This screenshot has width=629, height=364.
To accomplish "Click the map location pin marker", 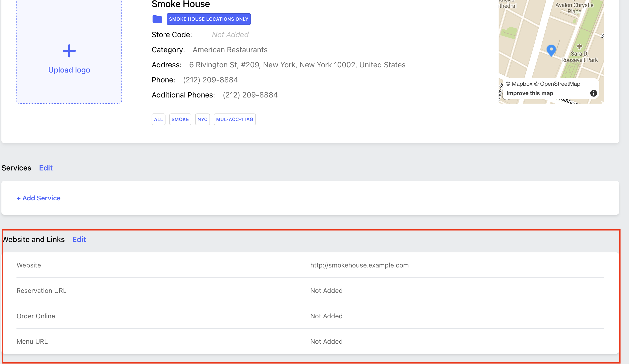I will point(551,50).
